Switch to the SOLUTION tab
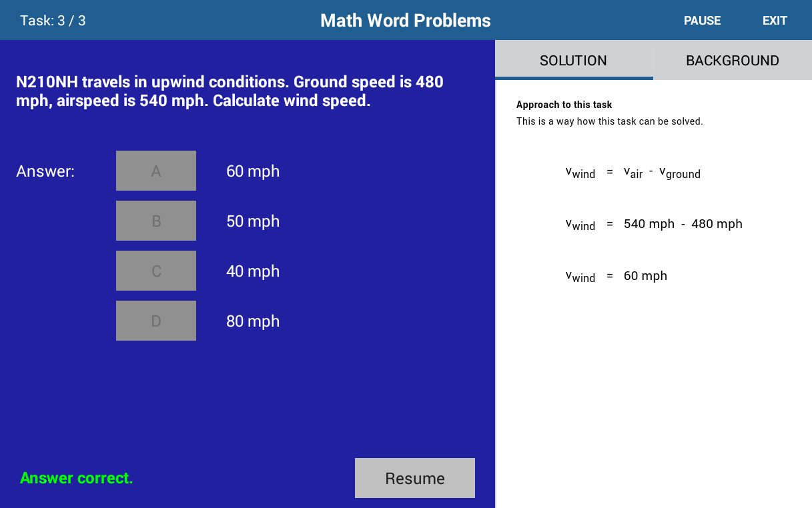 point(573,60)
